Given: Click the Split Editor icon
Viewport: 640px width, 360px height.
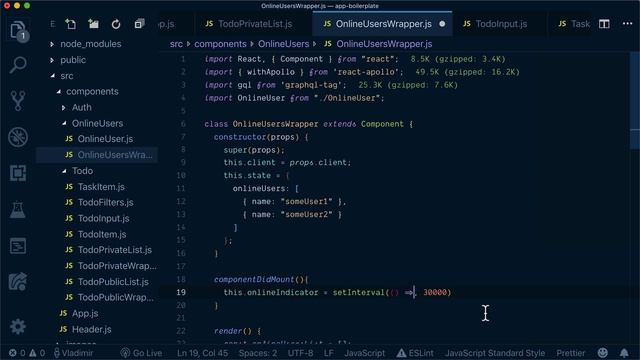Looking at the screenshot, I should tap(604, 24).
